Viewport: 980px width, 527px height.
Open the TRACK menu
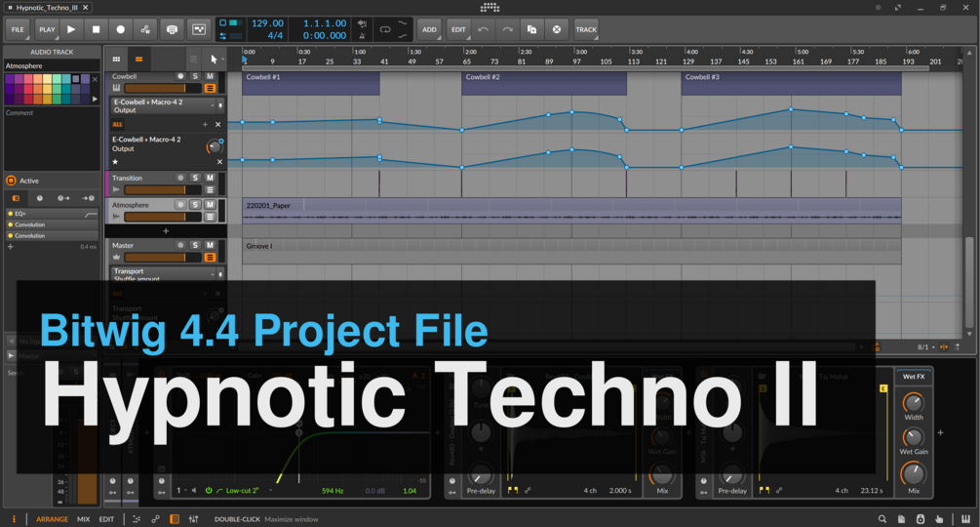pyautogui.click(x=586, y=29)
